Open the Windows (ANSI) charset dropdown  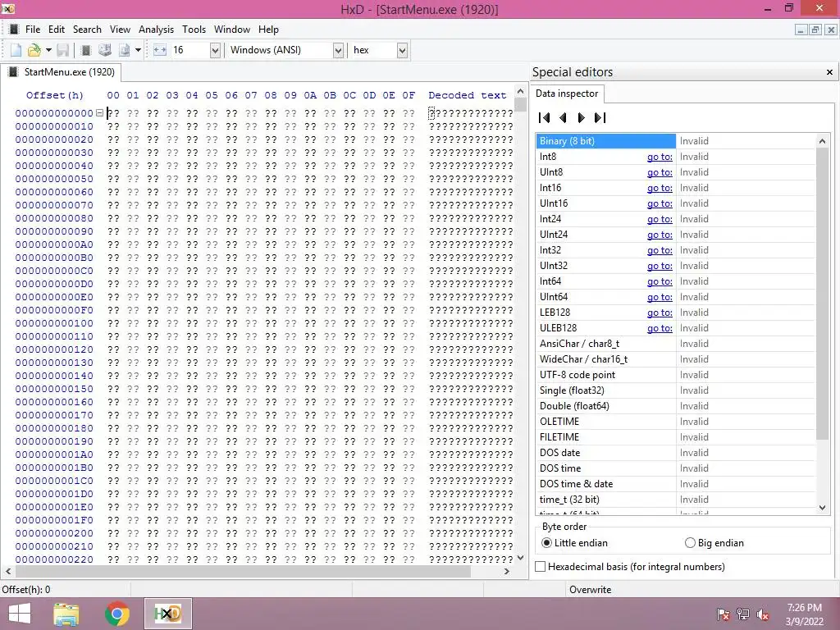338,50
